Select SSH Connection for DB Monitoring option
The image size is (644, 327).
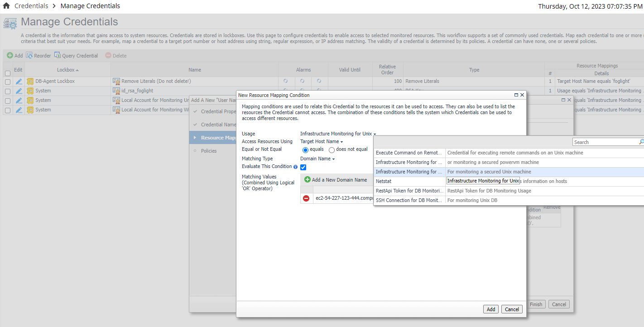[x=409, y=200]
